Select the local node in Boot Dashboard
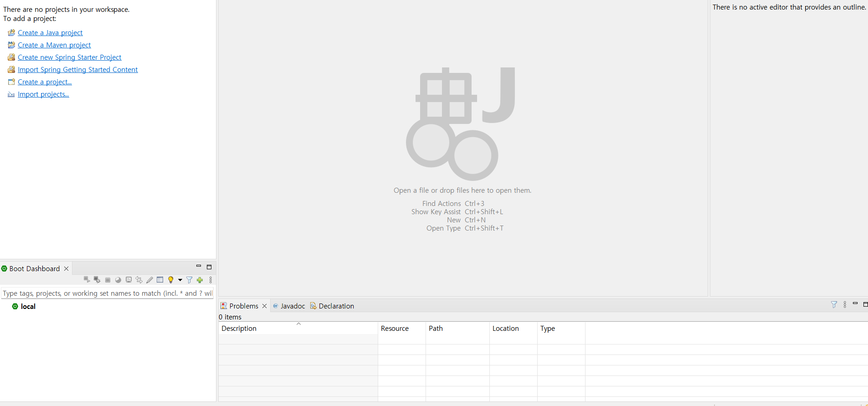The image size is (868, 406). (x=28, y=306)
